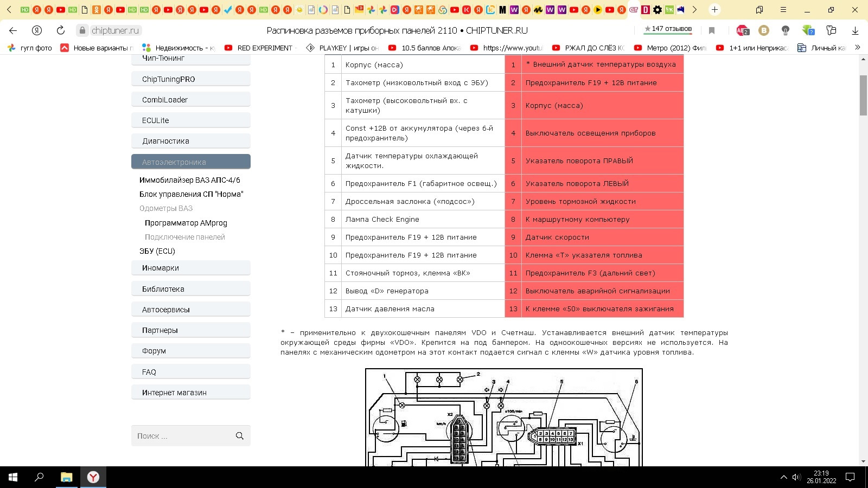Viewport: 868px width, 488px height.
Task: Click the lightbulb extension icon
Action: pos(786,30)
